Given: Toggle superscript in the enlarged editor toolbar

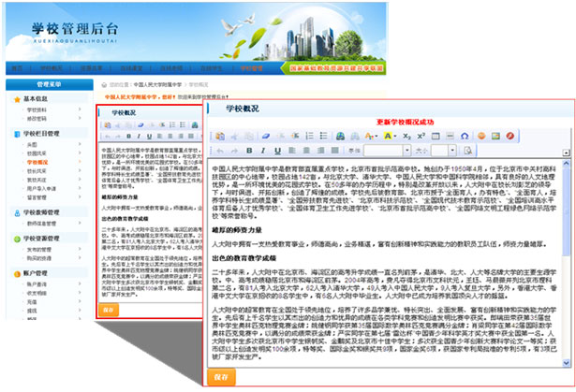Looking at the screenshot, I should click(x=421, y=136).
